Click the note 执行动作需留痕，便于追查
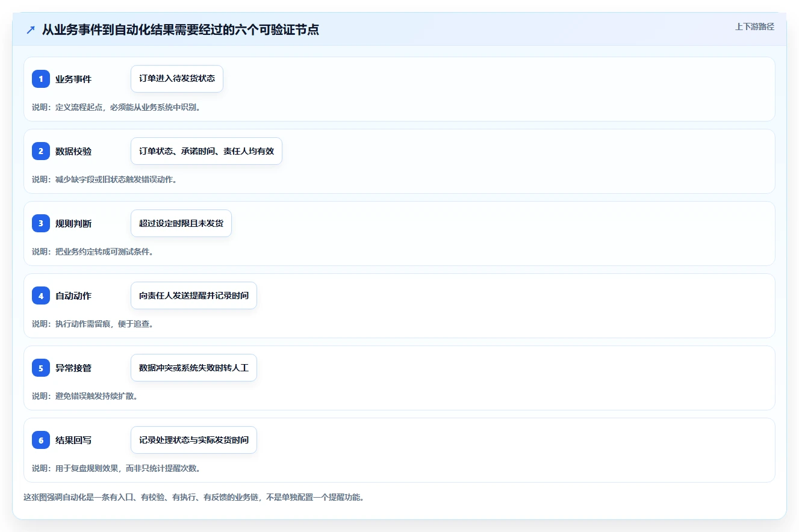Screen dimensions: 799x532 click(x=93, y=324)
